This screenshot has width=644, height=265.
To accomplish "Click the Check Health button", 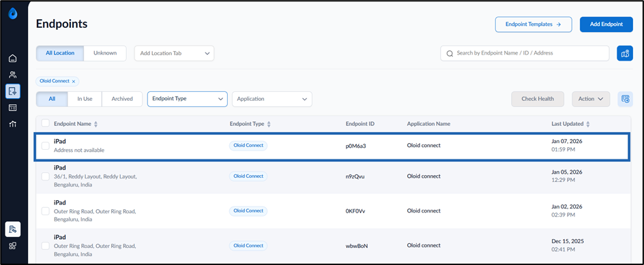I will tap(538, 99).
